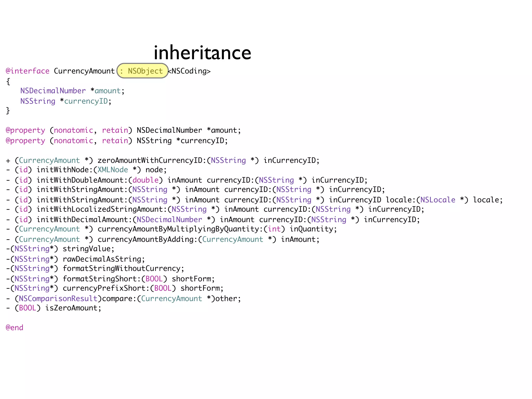Viewport: 532px width, 399px height.
Task: Click the 'initWithDoubleAmount:' method line
Action: pyautogui.click(x=187, y=180)
